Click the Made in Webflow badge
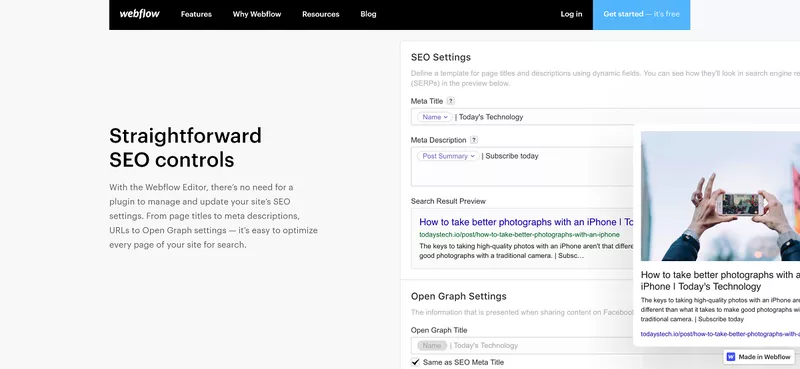800x369 pixels. click(759, 357)
